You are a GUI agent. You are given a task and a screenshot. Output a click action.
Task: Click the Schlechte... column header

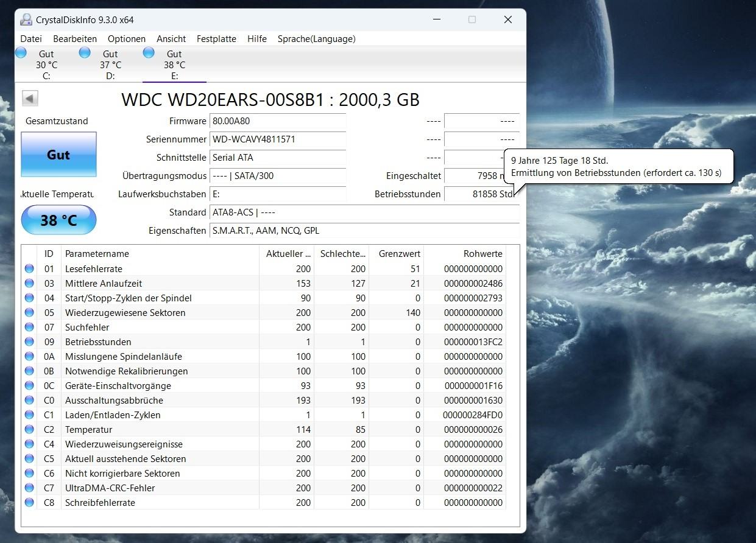tap(341, 254)
